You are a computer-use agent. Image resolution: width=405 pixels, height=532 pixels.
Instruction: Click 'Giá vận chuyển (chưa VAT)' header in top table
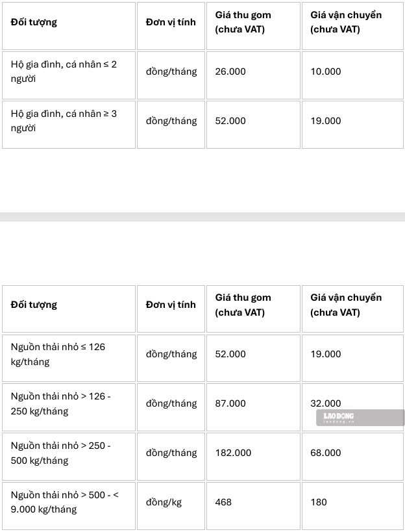coord(352,26)
